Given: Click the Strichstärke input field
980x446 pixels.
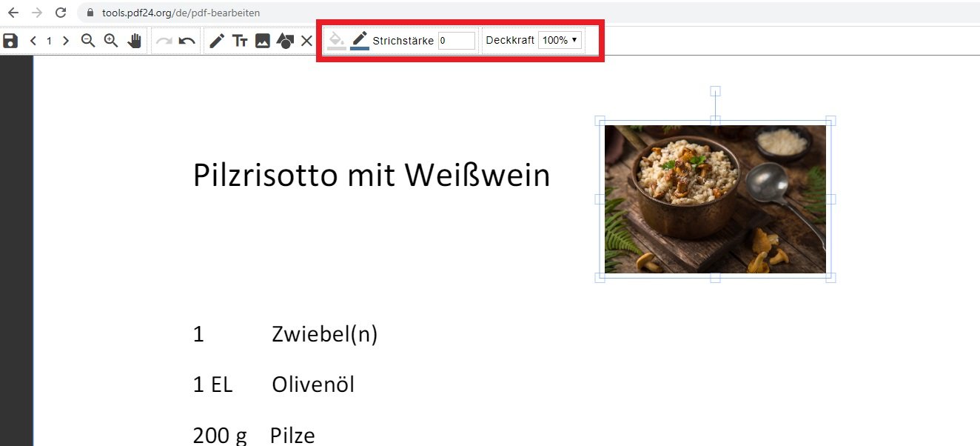Looking at the screenshot, I should click(x=457, y=41).
